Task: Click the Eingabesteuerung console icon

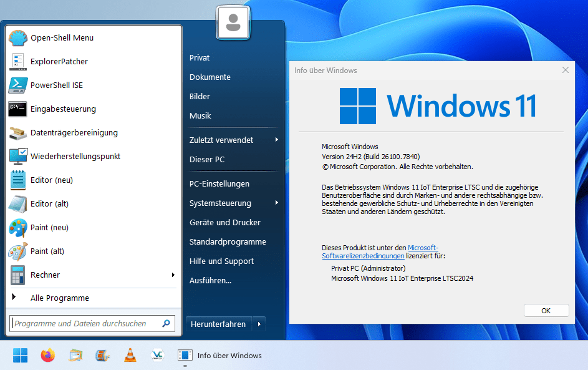Action: click(x=17, y=109)
